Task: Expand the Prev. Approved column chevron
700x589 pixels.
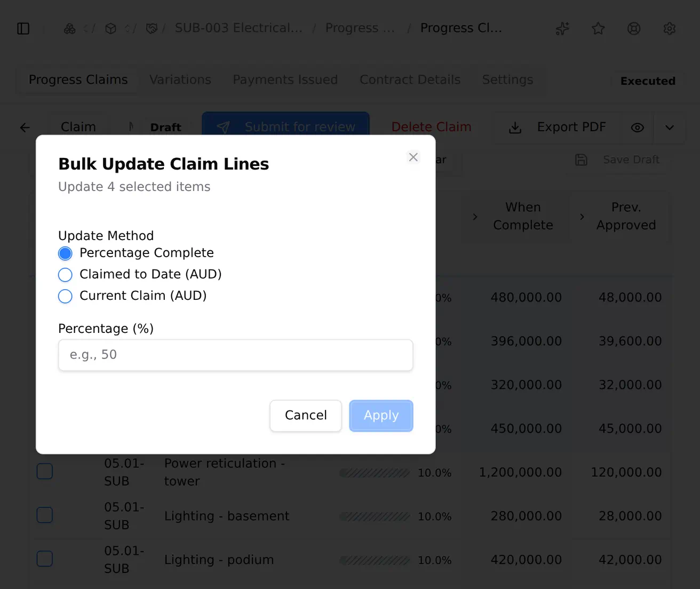Action: (582, 217)
